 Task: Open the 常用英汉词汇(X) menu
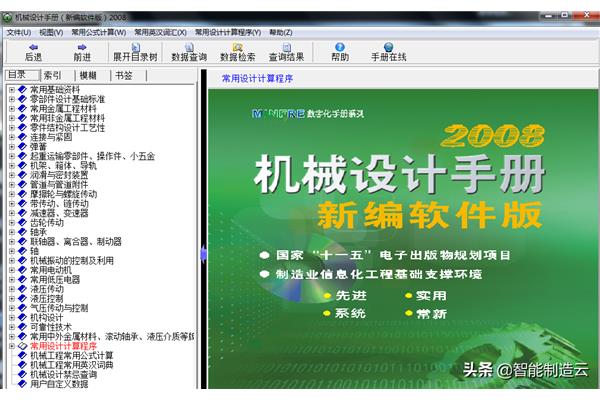160,33
